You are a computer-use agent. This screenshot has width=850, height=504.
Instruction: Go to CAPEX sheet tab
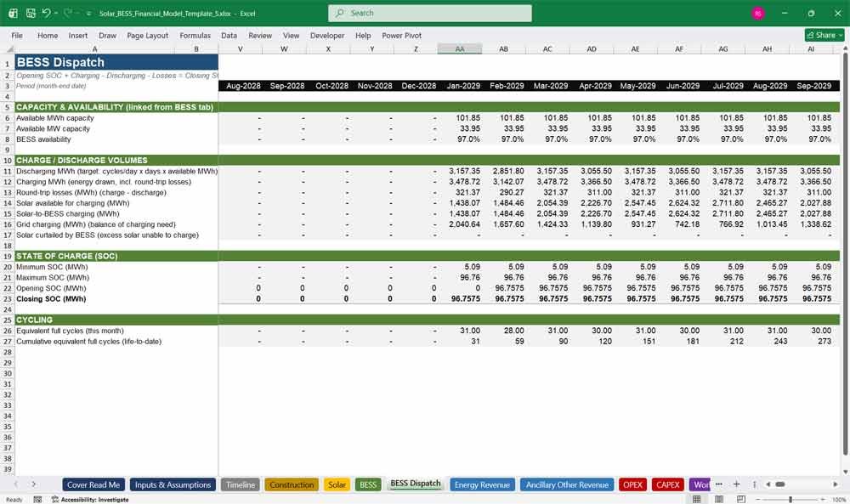668,484
